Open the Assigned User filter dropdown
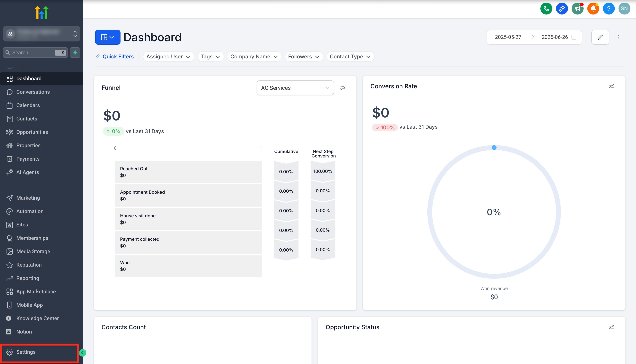Screen dimensions: 636x364 [x=168, y=57]
